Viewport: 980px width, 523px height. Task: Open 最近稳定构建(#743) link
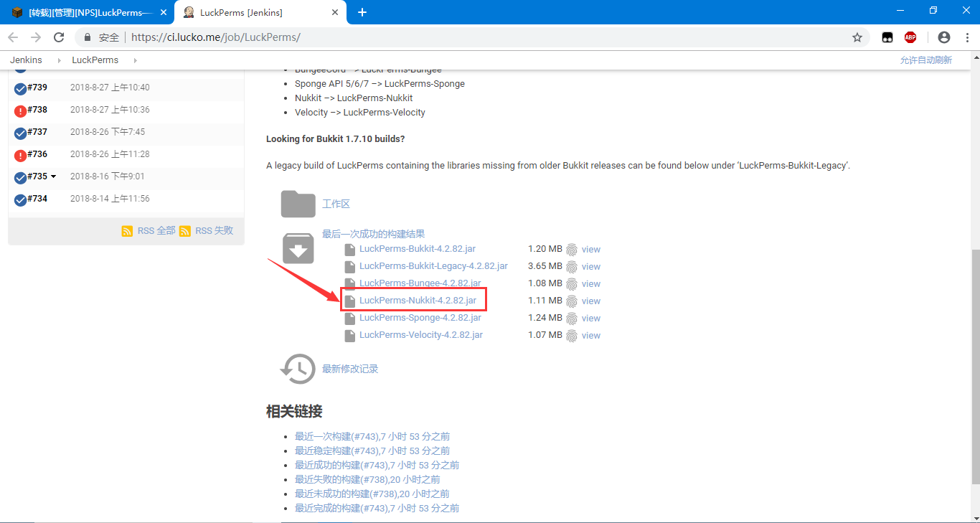coord(372,451)
